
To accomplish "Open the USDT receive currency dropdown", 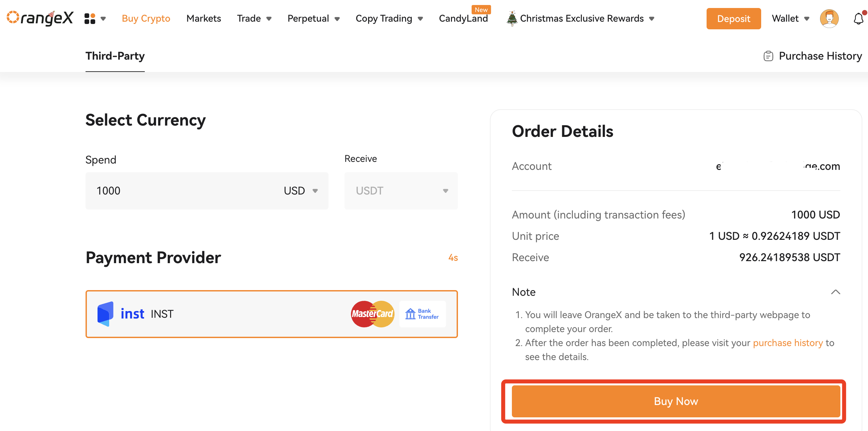I will coord(401,191).
